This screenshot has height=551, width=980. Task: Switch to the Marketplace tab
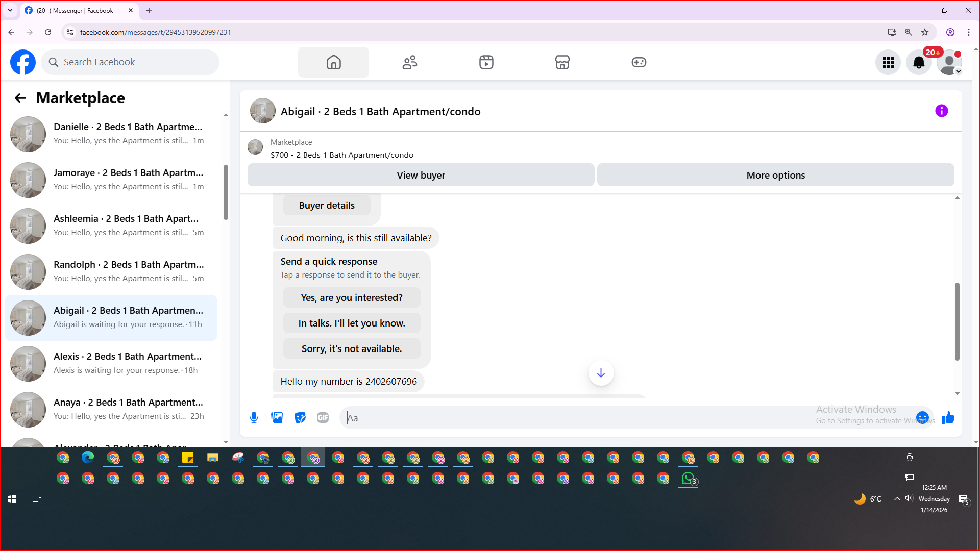click(562, 62)
